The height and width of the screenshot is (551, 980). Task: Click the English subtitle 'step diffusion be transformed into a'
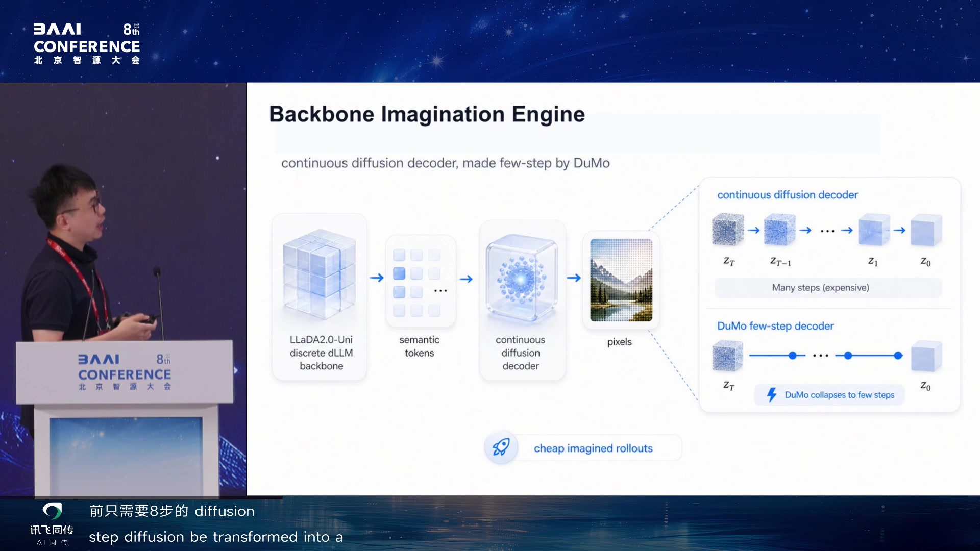pyautogui.click(x=215, y=537)
